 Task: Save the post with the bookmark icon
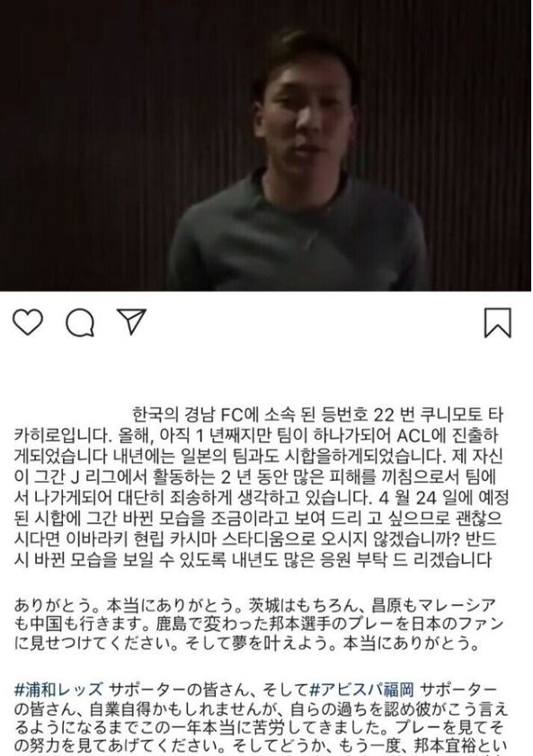pyautogui.click(x=497, y=323)
